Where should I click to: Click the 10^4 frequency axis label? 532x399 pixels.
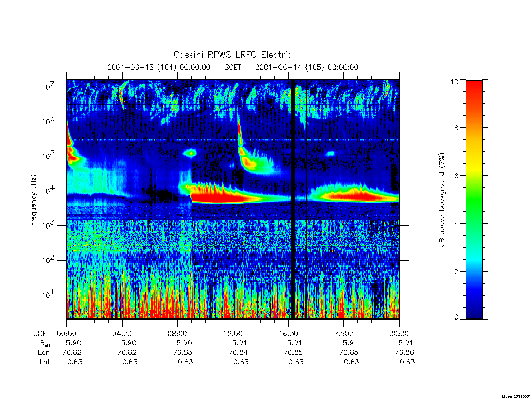[x=49, y=191]
